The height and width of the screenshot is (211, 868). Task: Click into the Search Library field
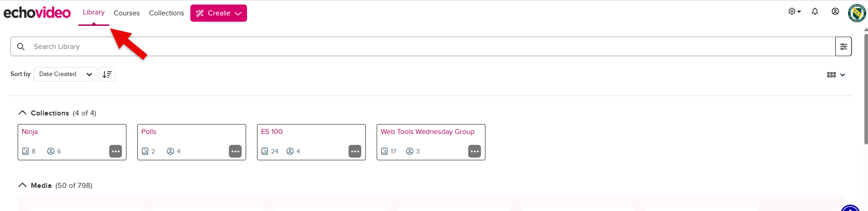pos(408,47)
